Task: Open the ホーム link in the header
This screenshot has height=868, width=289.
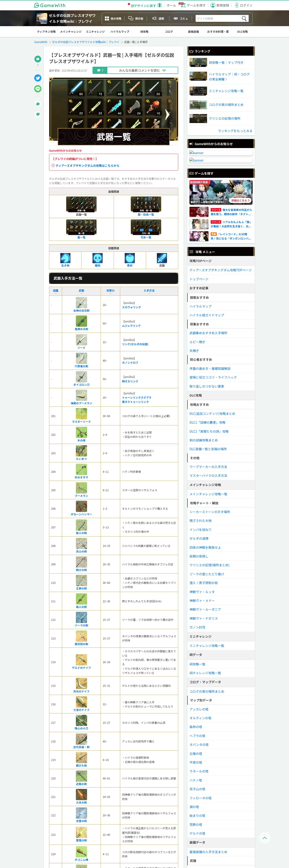Action: coord(171,5)
